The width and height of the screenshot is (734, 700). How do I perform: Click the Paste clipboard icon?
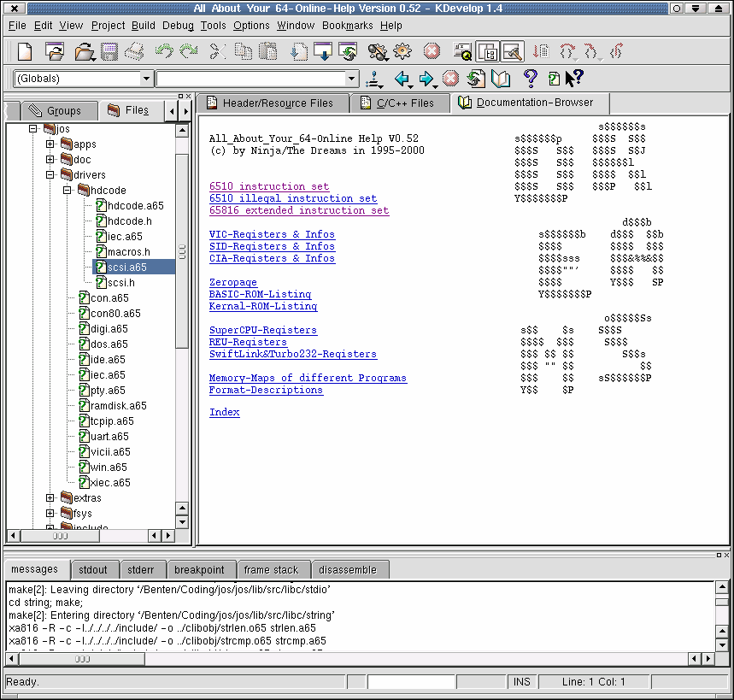pos(267,51)
